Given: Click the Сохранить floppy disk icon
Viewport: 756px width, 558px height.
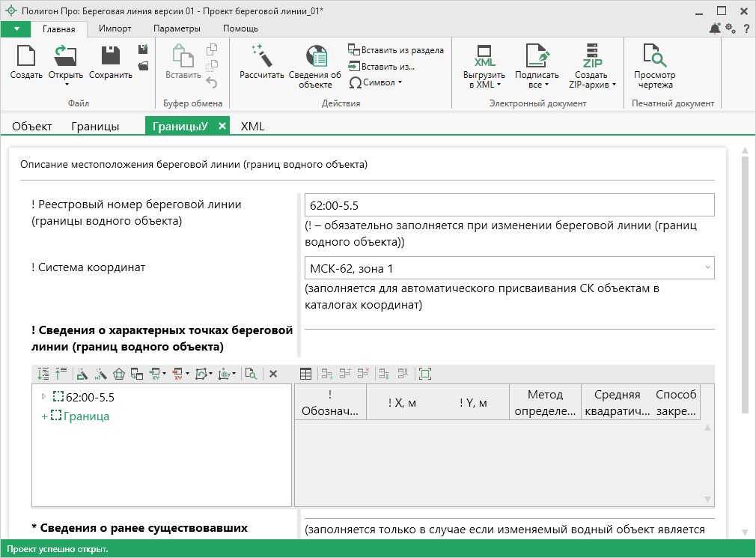Looking at the screenshot, I should coord(110,56).
